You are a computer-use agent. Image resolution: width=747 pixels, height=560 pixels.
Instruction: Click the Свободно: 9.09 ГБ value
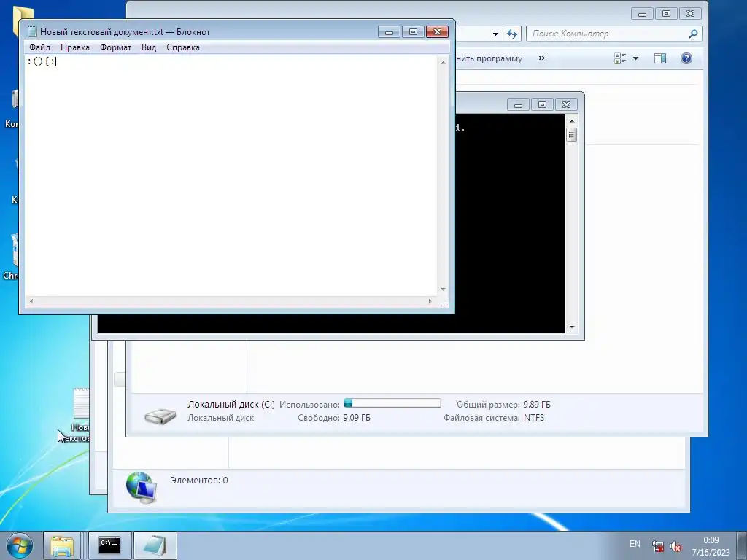tap(356, 418)
